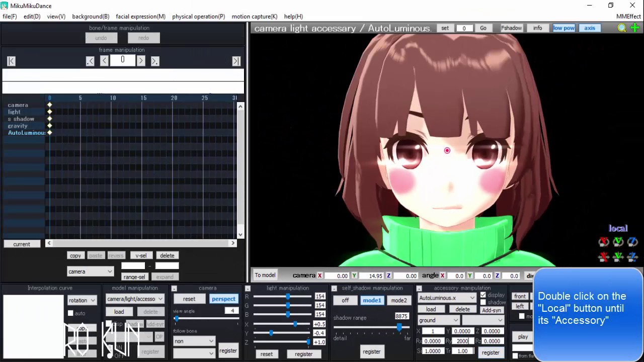Open the camera/light/accessory model dropdown
The height and width of the screenshot is (362, 644).
coord(135,299)
